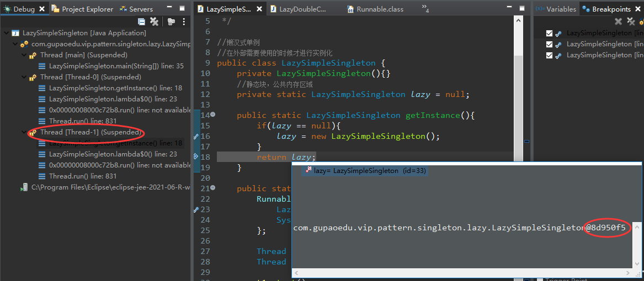Click the icon left of Debug view menu dots

[x=171, y=21]
